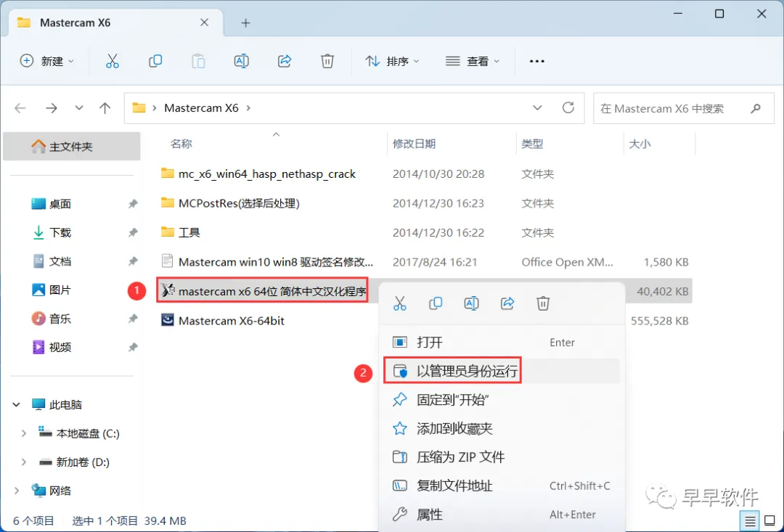The image size is (784, 532).
Task: Sort by the 大小 column header
Action: [640, 144]
